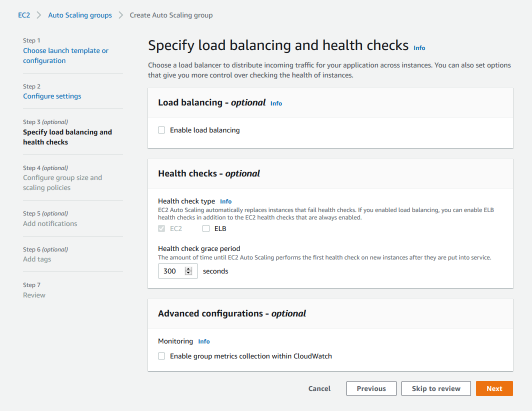Click the grace period decrement arrow
Viewport: 532px width, 411px height.
[x=188, y=273]
